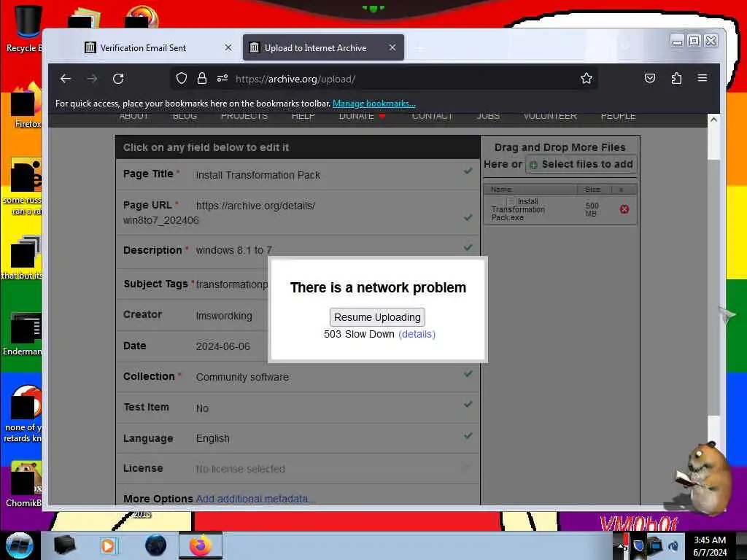Close the Verification Email Sent tab
The width and height of the screenshot is (747, 560).
pyautogui.click(x=228, y=47)
